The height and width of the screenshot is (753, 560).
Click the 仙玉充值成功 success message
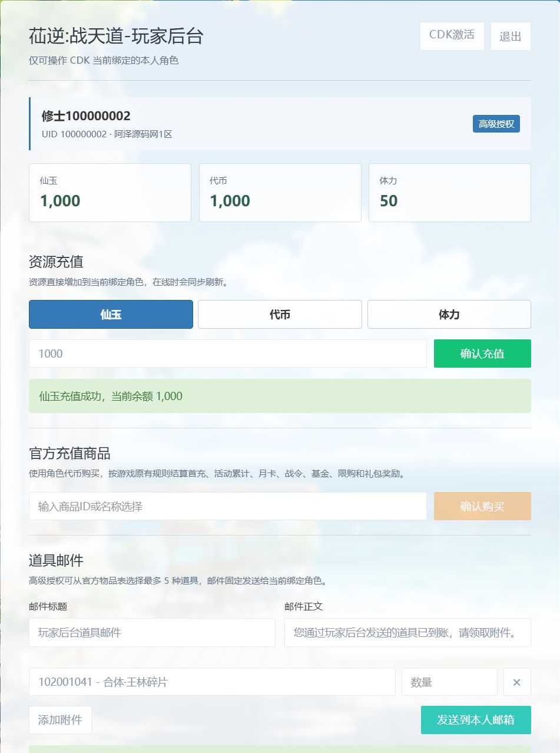click(x=280, y=396)
